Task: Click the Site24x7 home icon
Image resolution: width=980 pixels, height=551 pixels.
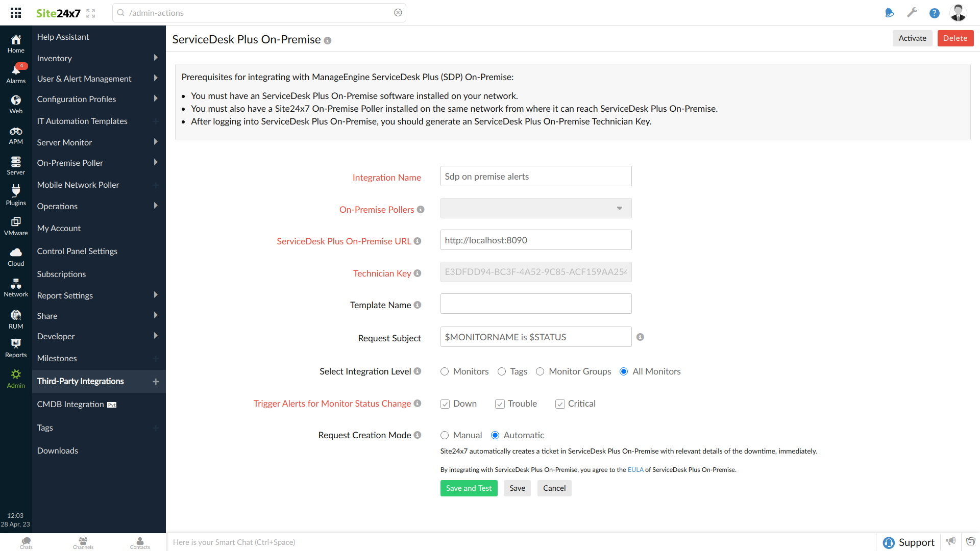Action: tap(15, 40)
